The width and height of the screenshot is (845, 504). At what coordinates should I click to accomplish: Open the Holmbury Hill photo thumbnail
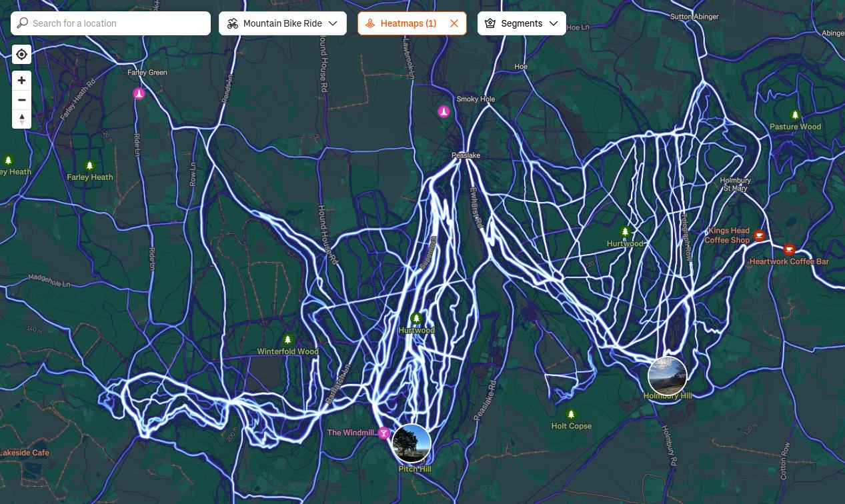click(667, 376)
